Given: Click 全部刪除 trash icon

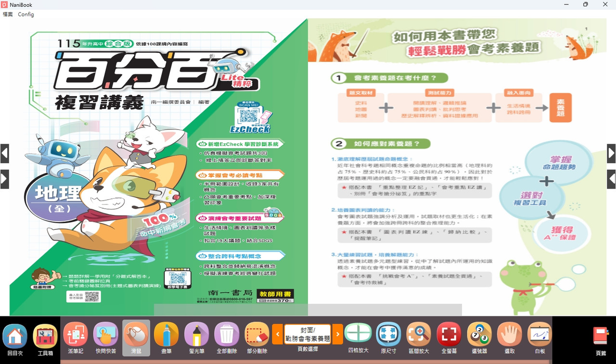Looking at the screenshot, I should (x=227, y=336).
